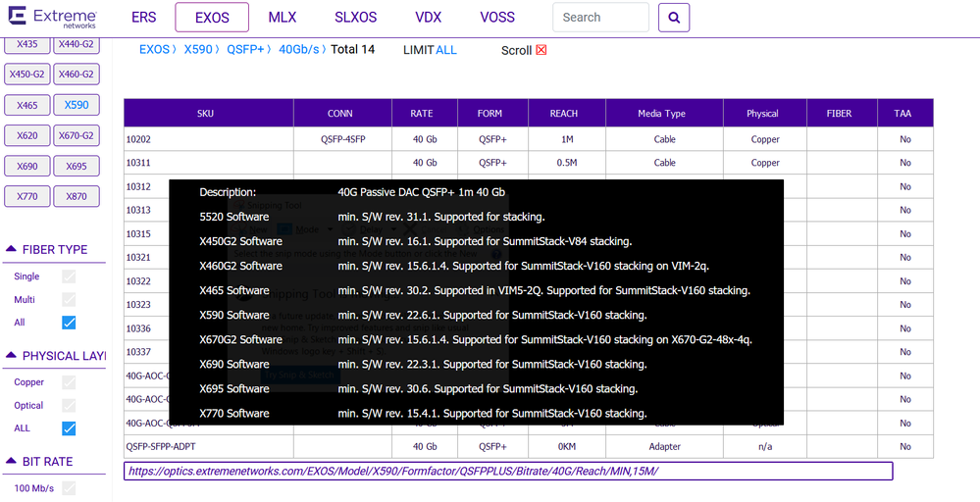Select the X870 model button
This screenshot has height=502, width=980.
coord(77,196)
